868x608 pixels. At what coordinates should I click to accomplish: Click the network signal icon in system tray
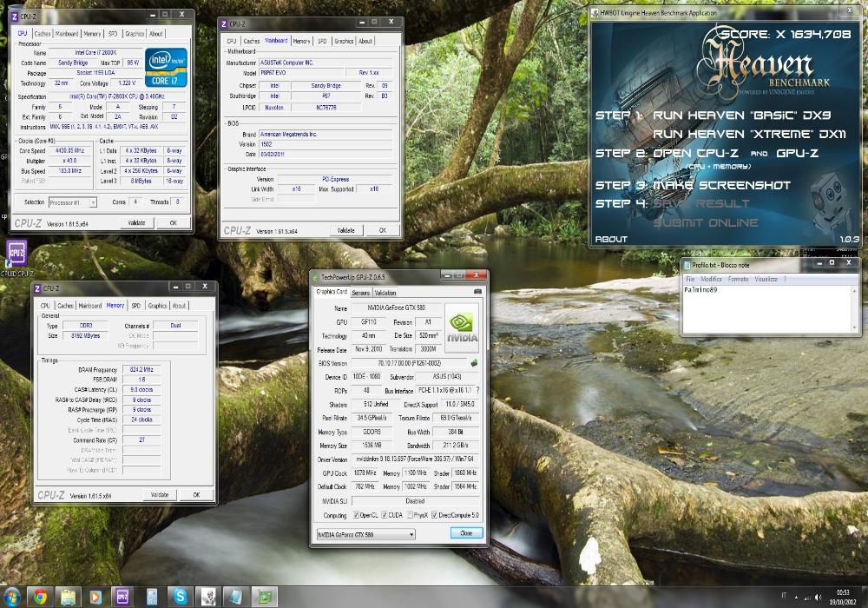(806, 597)
